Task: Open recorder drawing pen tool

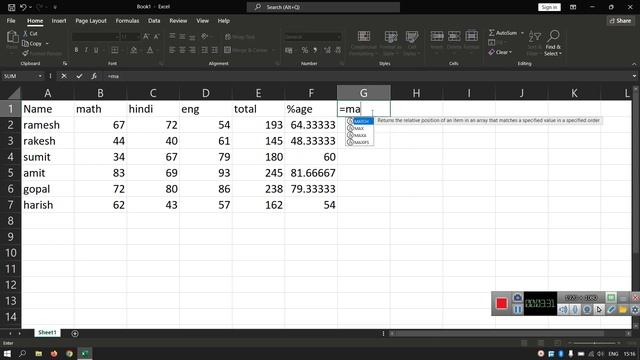Action: click(x=611, y=310)
